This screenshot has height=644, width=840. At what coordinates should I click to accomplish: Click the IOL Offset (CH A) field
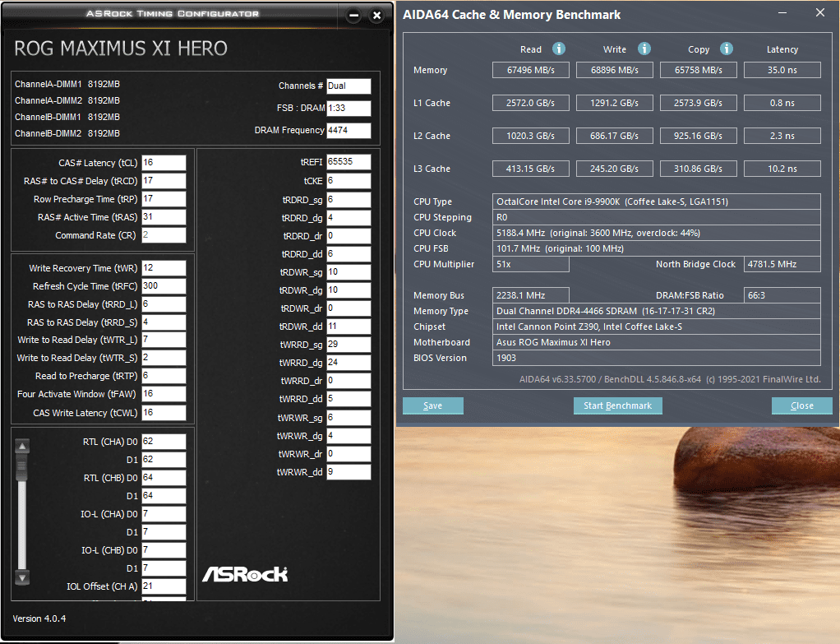tap(164, 586)
